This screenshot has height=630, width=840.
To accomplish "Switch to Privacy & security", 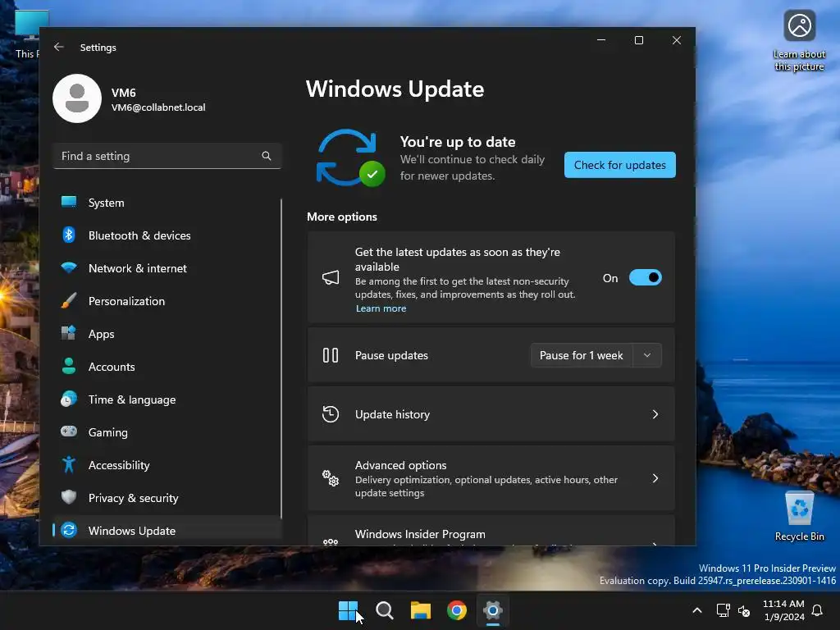I will pos(167,498).
